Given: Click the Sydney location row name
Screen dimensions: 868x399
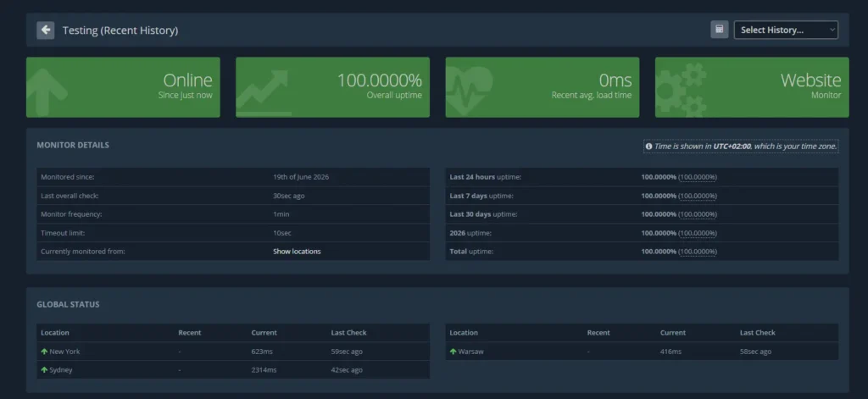Looking at the screenshot, I should click(61, 369).
